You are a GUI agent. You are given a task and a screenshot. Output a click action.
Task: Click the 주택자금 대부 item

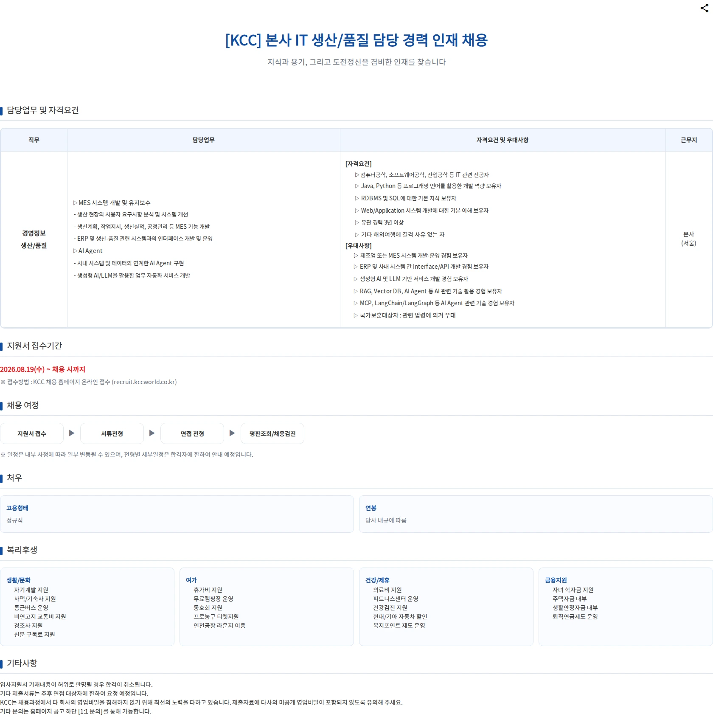(570, 599)
